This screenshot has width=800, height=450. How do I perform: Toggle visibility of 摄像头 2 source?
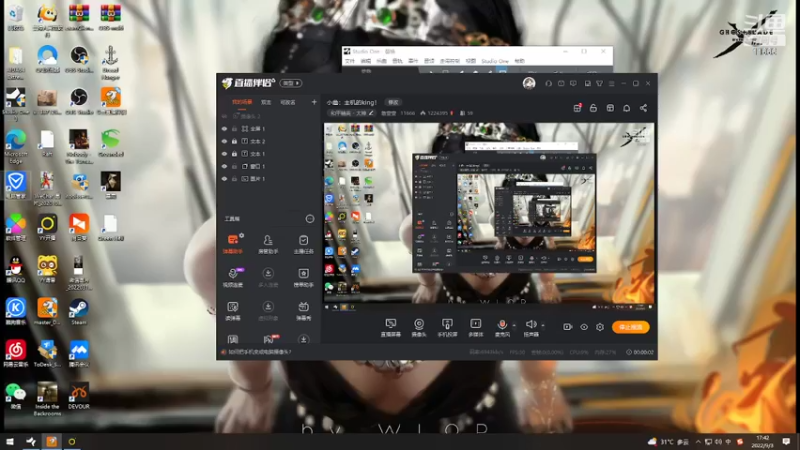(x=224, y=116)
